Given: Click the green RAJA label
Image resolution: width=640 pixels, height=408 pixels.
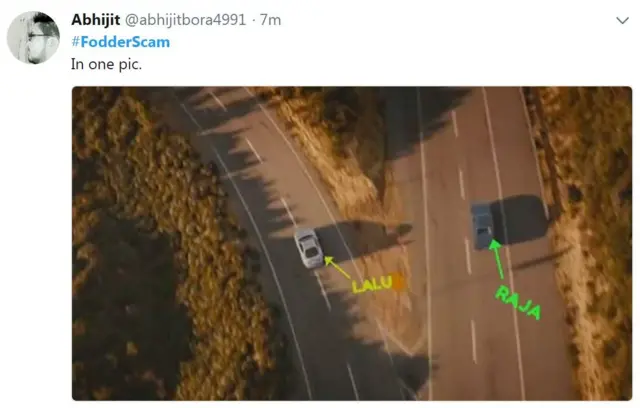Looking at the screenshot, I should pyautogui.click(x=518, y=302).
